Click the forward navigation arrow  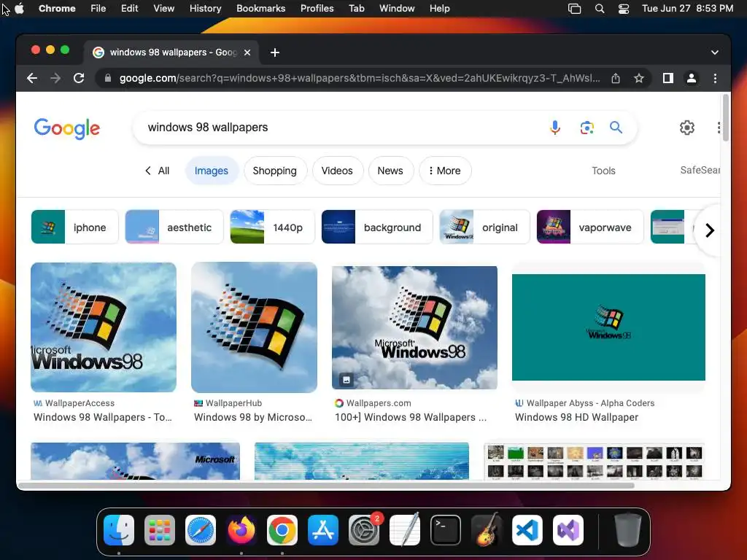tap(55, 78)
